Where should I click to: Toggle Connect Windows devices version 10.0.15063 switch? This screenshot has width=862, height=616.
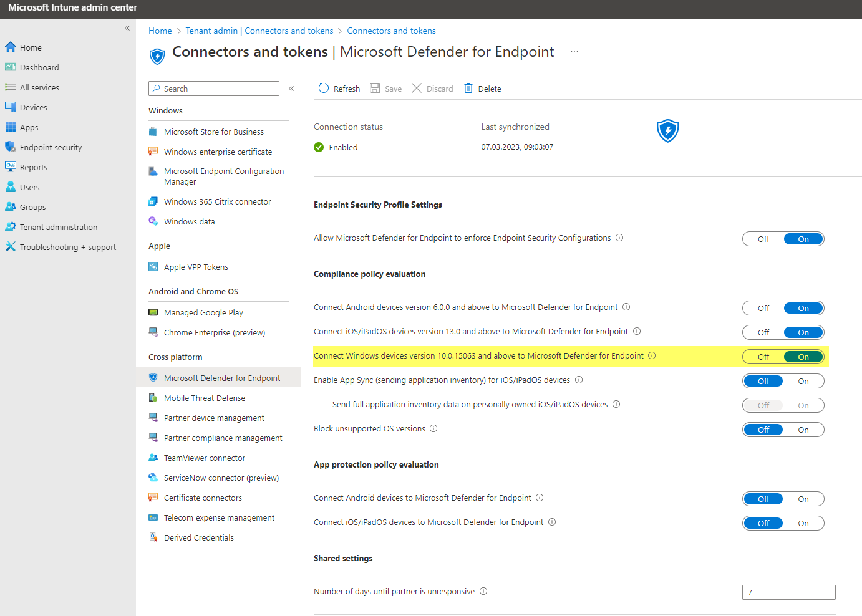click(783, 357)
